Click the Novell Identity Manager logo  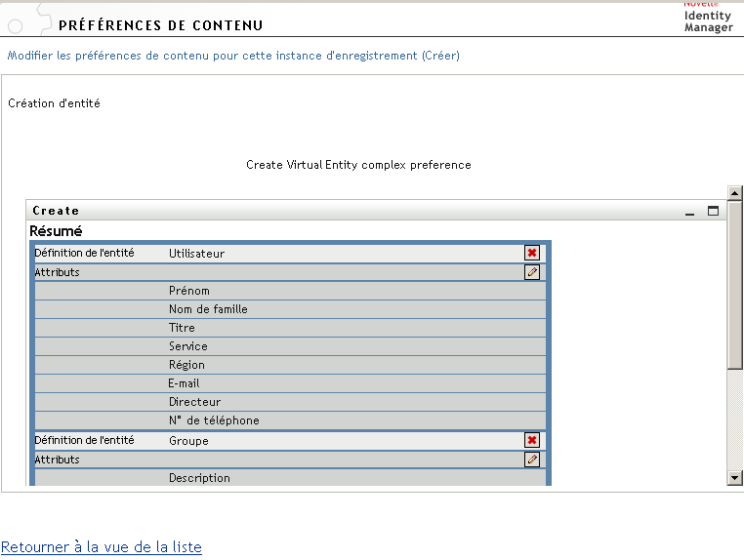tap(708, 18)
